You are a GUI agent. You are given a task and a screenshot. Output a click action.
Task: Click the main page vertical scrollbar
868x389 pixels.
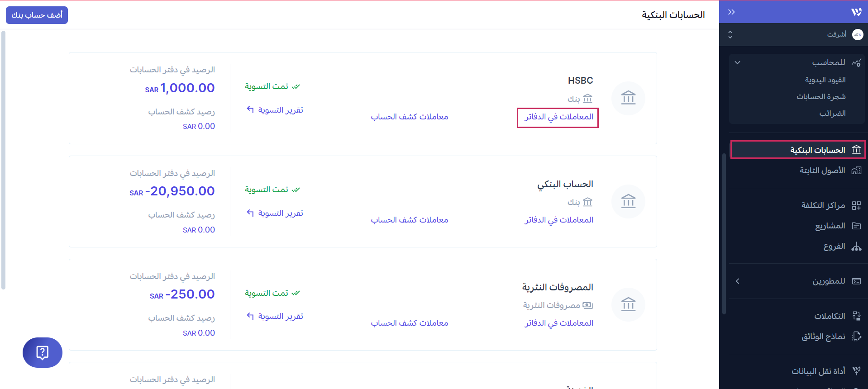(4, 158)
